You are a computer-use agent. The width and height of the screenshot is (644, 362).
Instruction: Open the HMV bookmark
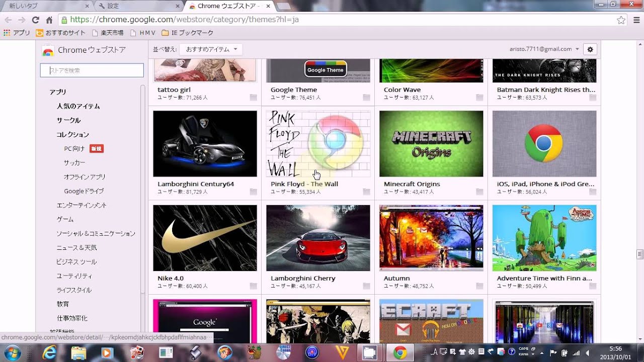point(143,33)
